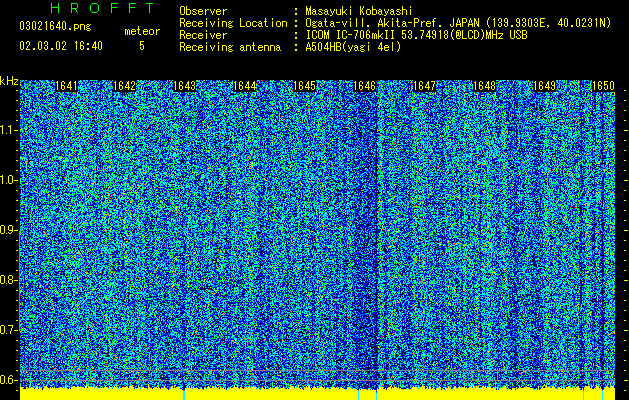Click the 1.0 frequency axis label
This screenshot has width=629, height=400.
[x=8, y=180]
